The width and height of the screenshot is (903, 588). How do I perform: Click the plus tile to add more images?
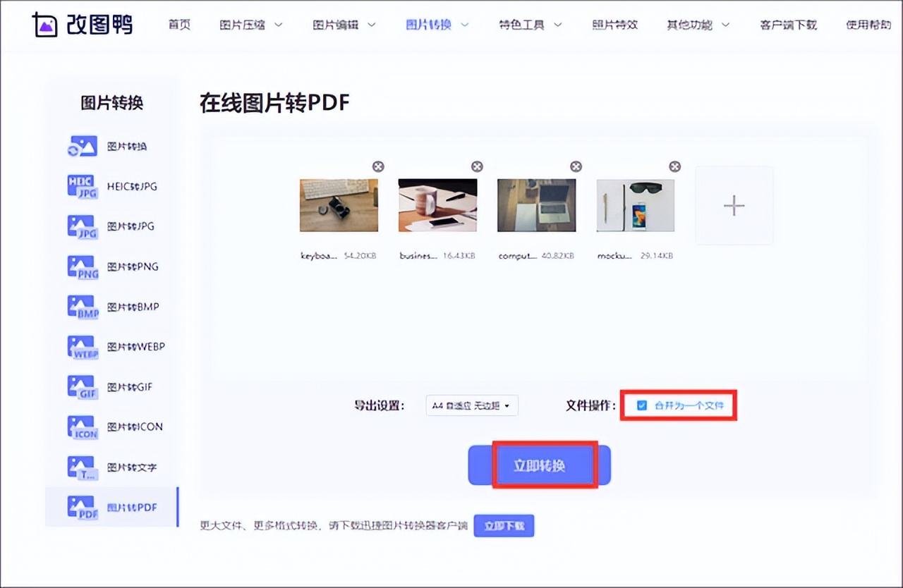click(x=734, y=205)
